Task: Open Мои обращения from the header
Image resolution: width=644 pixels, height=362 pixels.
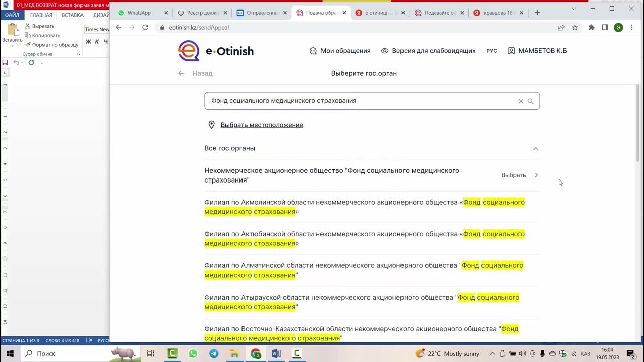Action: pos(340,51)
